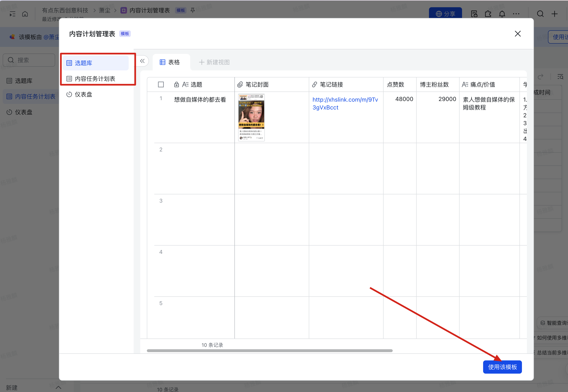Click the 使用该模板 button

point(502,367)
